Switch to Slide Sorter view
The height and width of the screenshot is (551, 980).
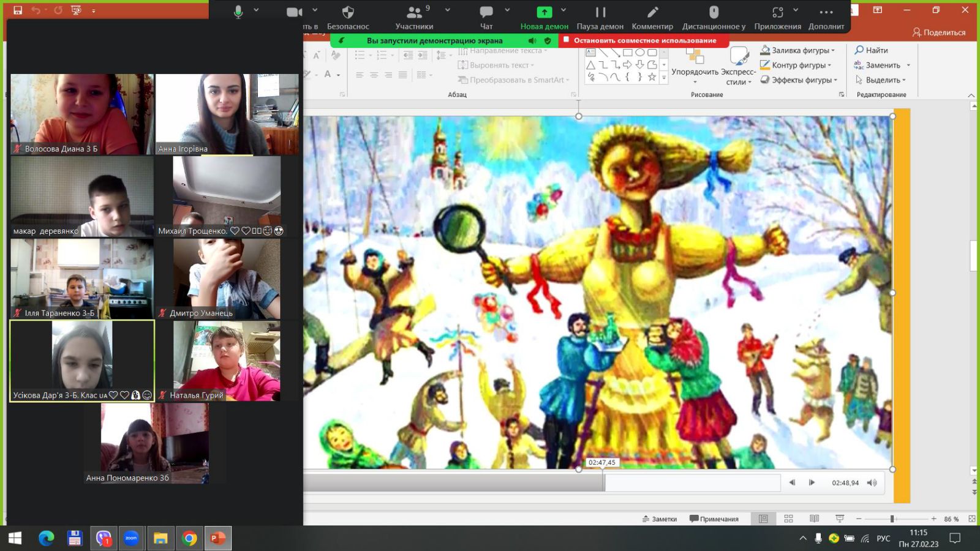click(789, 519)
